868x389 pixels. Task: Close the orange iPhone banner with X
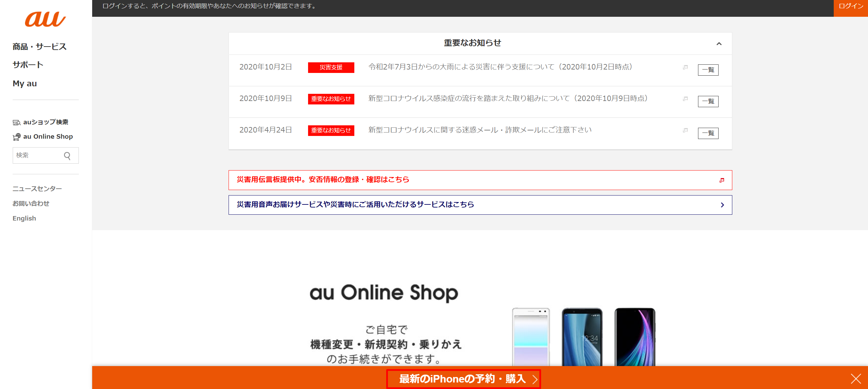[x=856, y=378]
